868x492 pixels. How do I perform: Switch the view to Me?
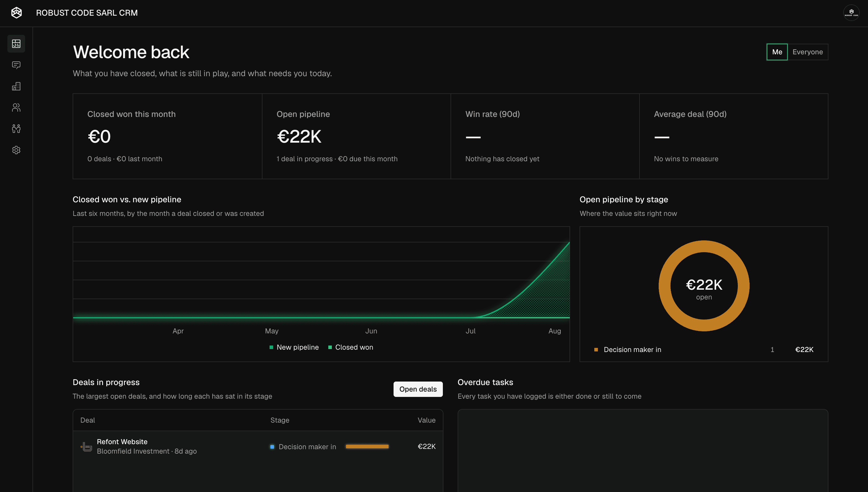tap(777, 52)
